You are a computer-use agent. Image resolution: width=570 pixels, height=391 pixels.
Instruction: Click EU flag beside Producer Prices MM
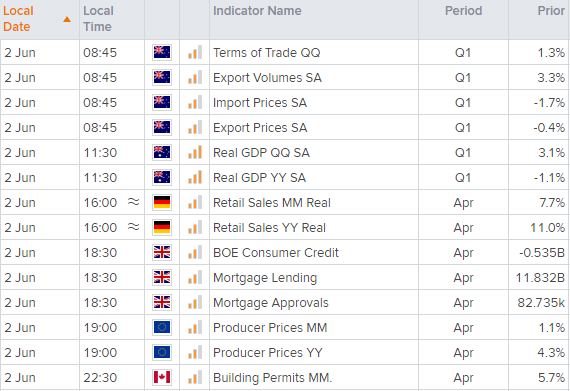[162, 327]
